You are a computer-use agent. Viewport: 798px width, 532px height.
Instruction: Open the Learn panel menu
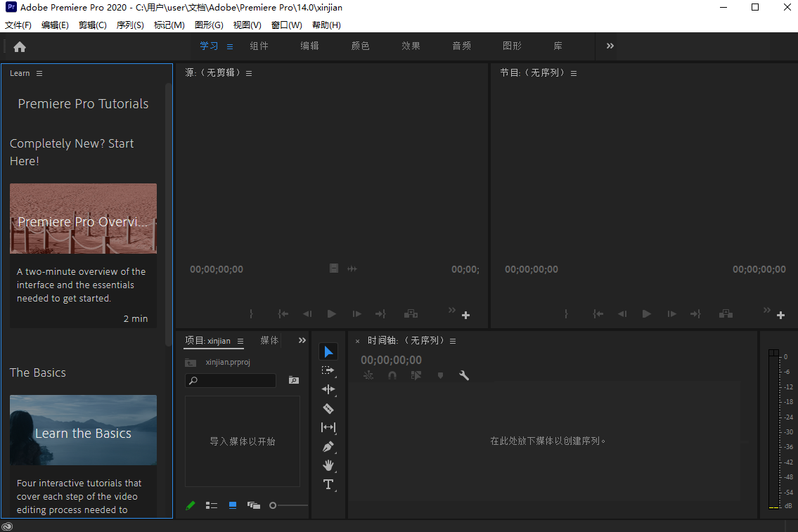point(39,73)
